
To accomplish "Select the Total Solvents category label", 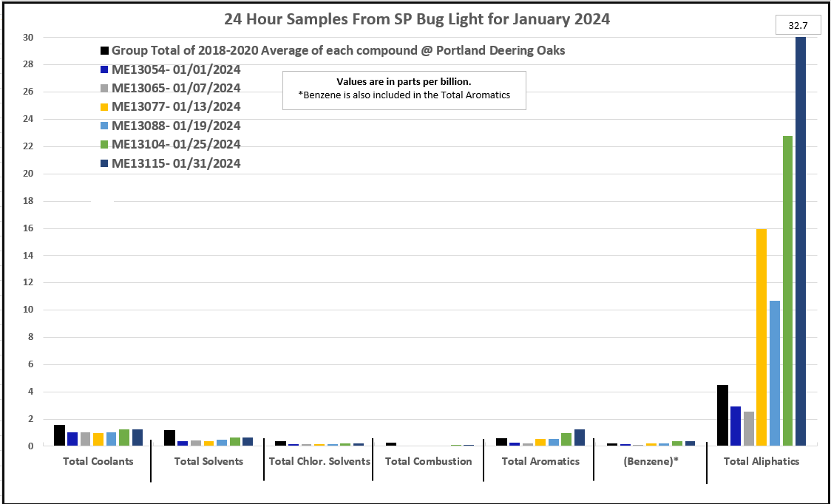I will coord(208,461).
